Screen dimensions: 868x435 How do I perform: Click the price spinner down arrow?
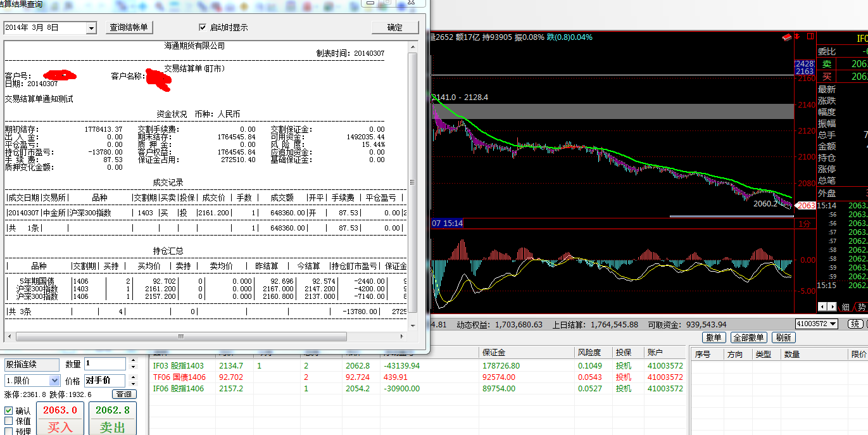click(133, 384)
